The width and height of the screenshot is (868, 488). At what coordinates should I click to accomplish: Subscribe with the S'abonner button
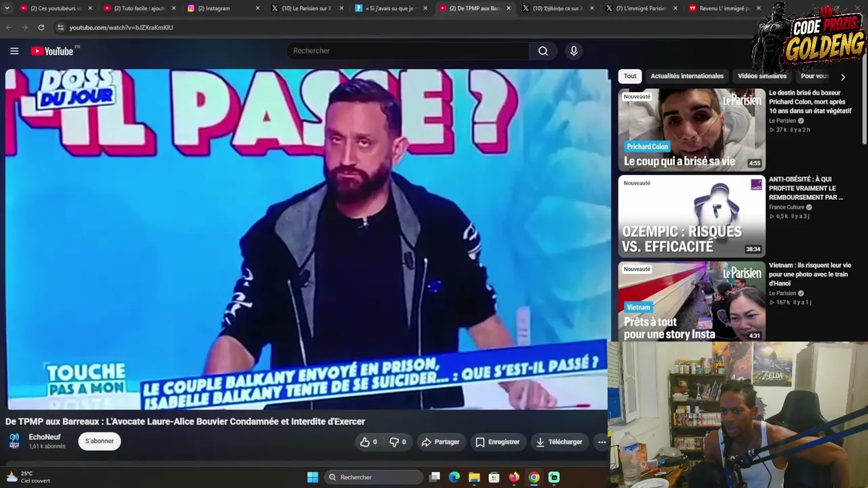[x=100, y=441]
